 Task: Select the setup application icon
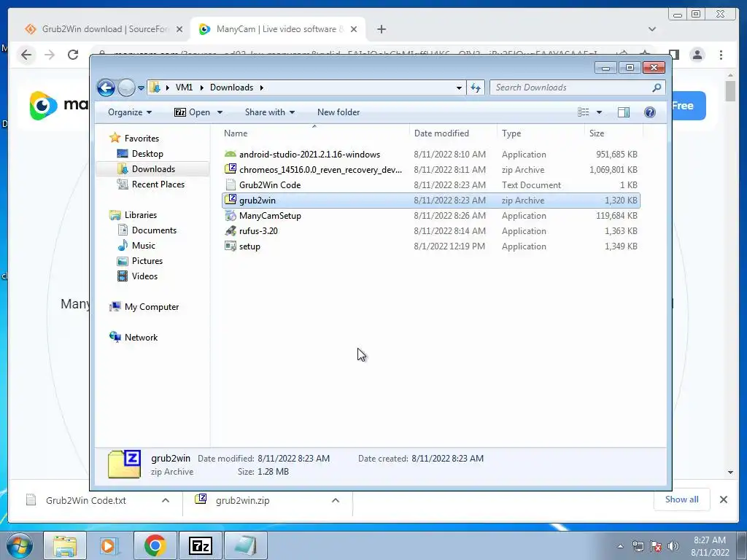click(231, 246)
